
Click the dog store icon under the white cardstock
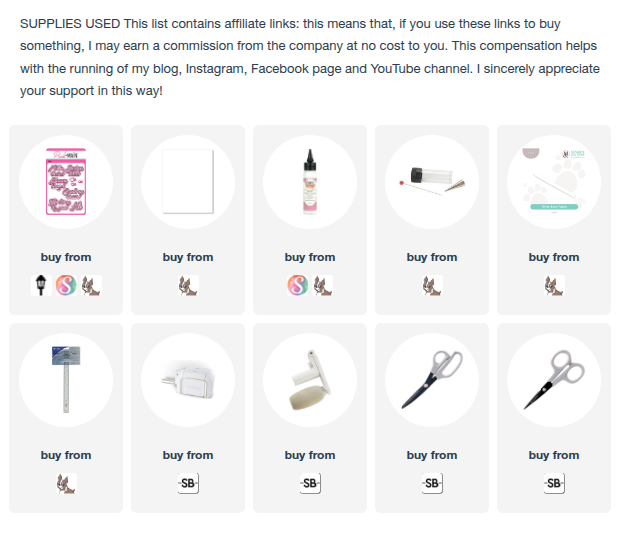tap(188, 285)
